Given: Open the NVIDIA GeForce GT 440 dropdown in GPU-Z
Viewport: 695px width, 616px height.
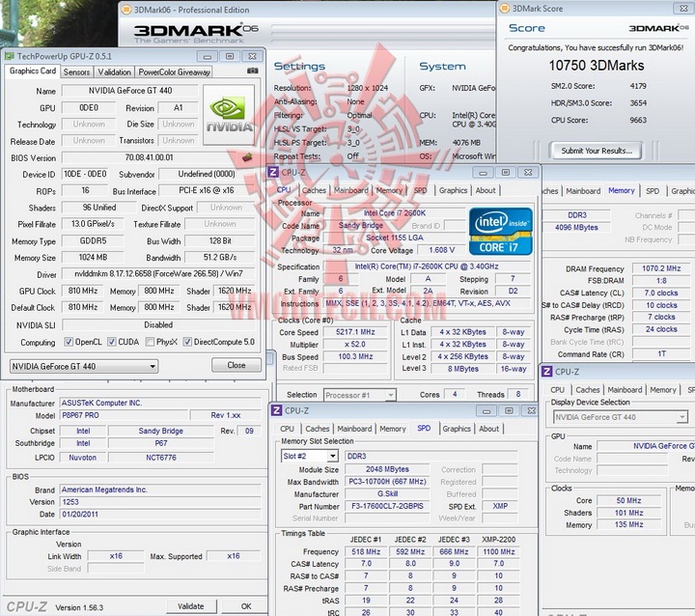Looking at the screenshot, I should 84,366.
